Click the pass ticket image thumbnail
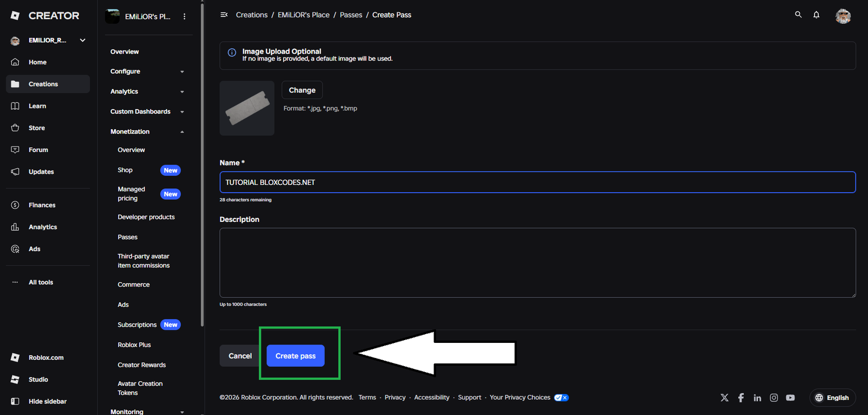The width and height of the screenshot is (868, 415). click(x=247, y=108)
